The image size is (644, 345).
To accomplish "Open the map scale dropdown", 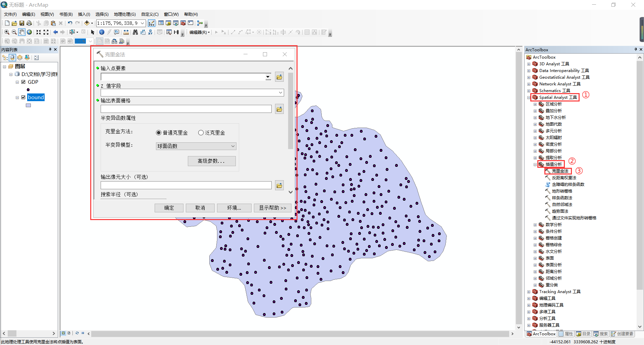I will pos(143,23).
